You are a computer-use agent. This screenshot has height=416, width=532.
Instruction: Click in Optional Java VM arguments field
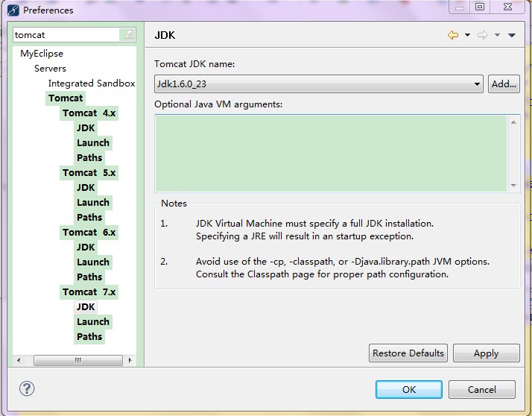[331, 154]
